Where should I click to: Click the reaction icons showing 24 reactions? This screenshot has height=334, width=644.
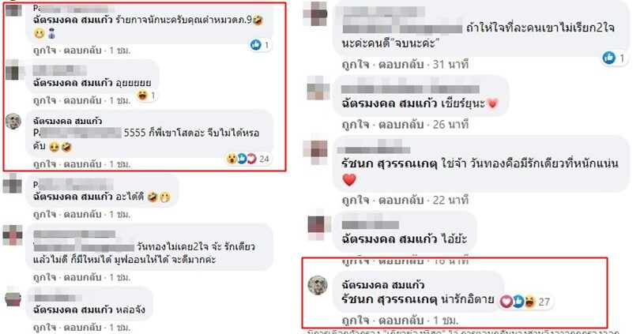[x=247, y=159]
